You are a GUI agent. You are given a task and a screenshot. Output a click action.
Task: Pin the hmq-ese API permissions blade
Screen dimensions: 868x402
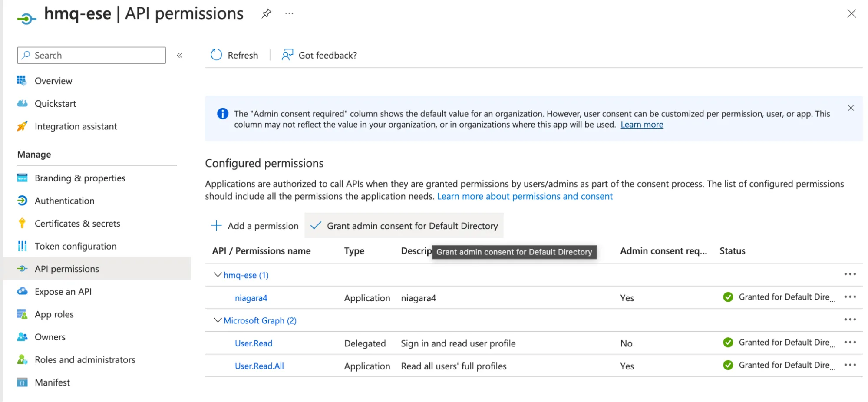coord(266,13)
